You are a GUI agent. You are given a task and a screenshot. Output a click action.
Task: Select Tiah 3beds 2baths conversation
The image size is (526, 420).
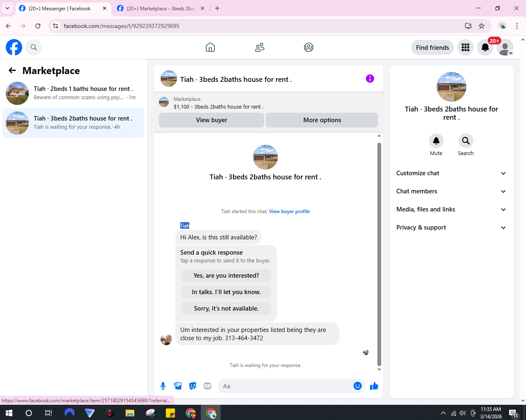click(x=73, y=123)
